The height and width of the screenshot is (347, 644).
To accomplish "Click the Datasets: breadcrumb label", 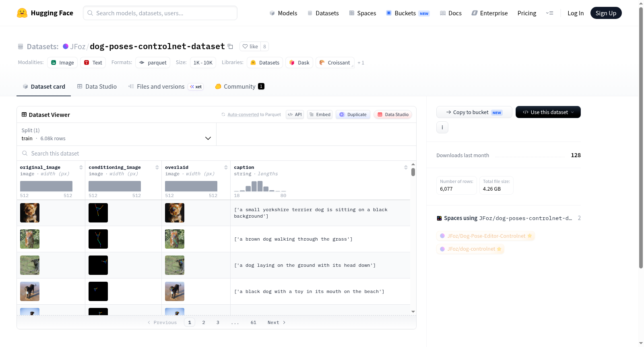I will click(x=42, y=46).
